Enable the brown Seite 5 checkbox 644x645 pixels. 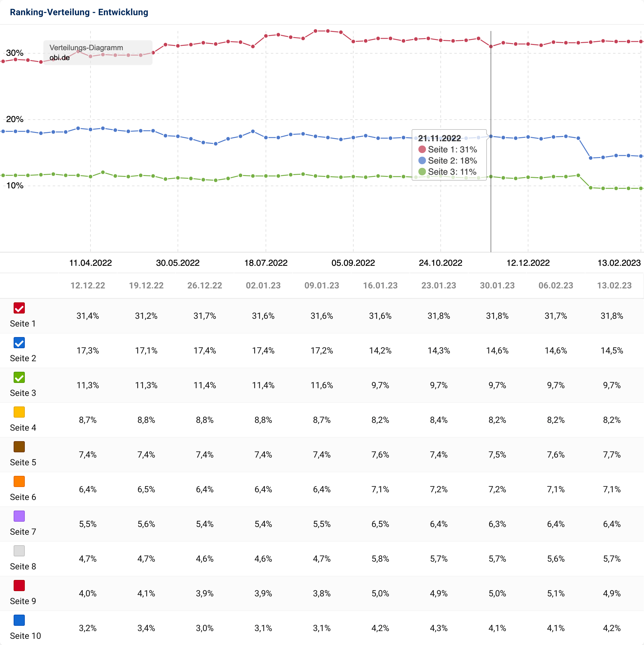19,447
